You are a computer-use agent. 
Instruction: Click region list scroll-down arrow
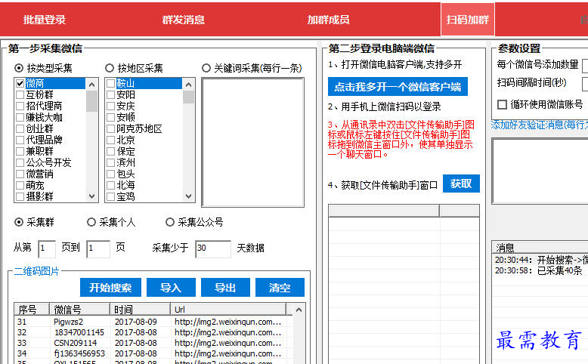tap(189, 196)
